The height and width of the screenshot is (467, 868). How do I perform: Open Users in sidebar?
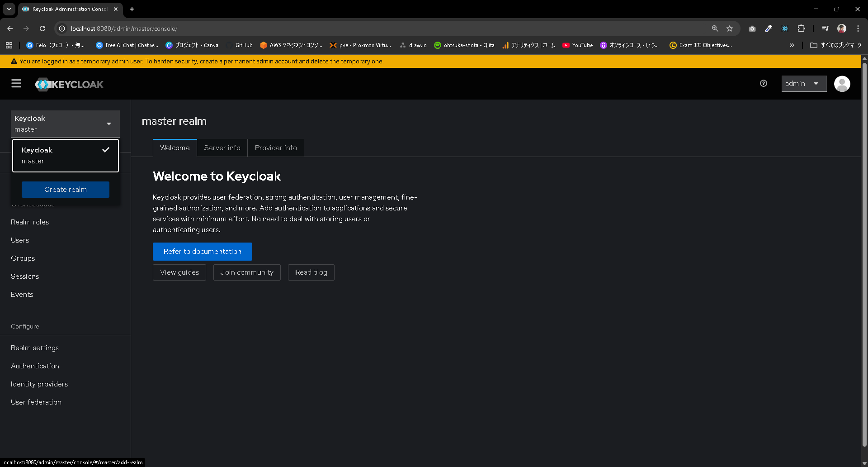pos(20,240)
